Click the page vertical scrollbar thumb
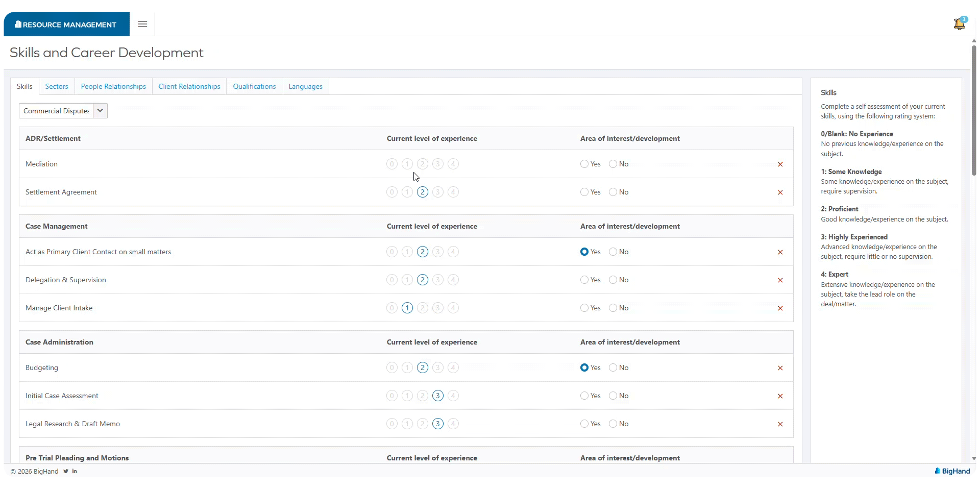This screenshot has height=490, width=980. [974, 110]
